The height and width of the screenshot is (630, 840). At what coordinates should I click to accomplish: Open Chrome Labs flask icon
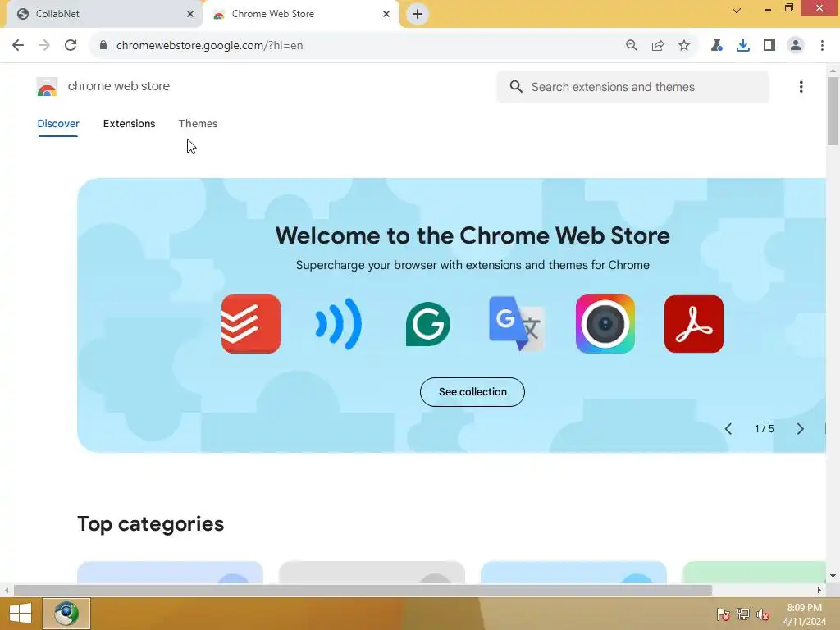(716, 46)
